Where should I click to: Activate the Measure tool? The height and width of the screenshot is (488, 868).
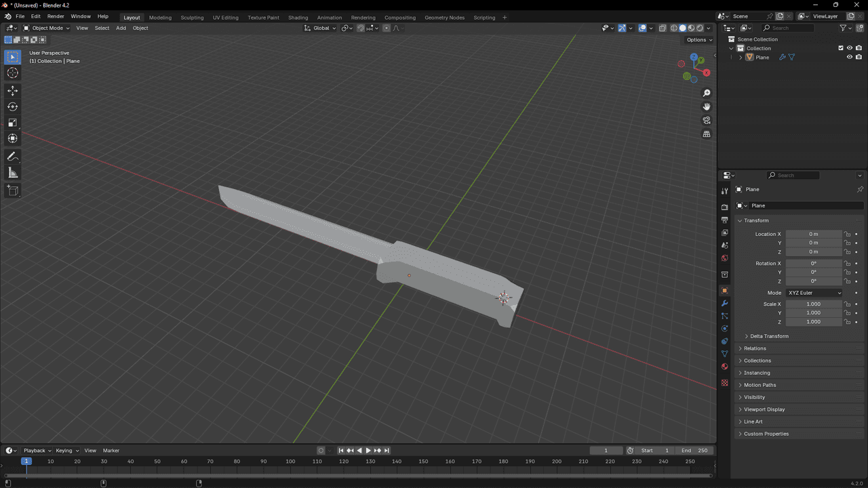click(13, 173)
